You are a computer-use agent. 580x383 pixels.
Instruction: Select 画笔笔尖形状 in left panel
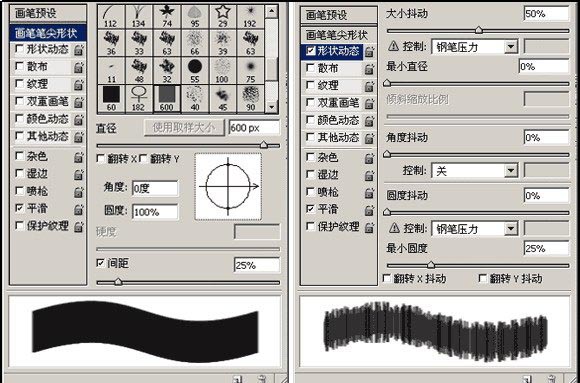click(48, 33)
